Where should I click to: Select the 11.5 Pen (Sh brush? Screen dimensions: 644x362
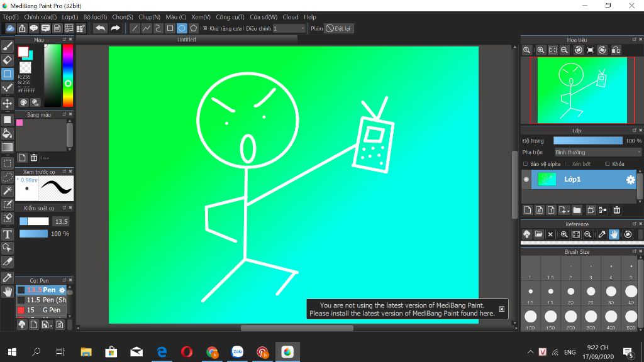click(x=42, y=300)
